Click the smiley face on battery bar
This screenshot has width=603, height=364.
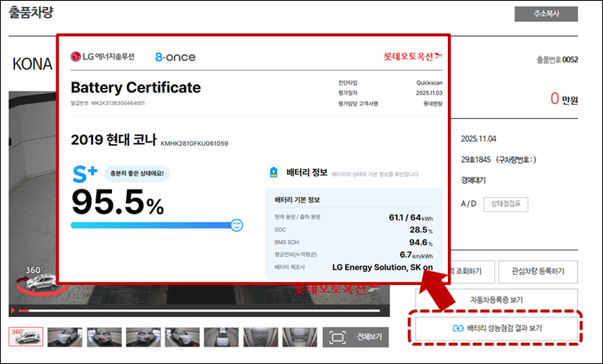(237, 225)
